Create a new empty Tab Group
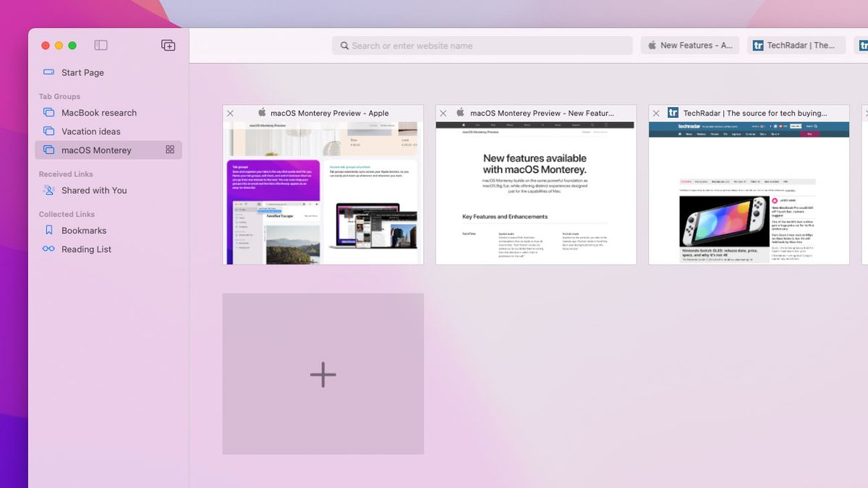 point(167,44)
